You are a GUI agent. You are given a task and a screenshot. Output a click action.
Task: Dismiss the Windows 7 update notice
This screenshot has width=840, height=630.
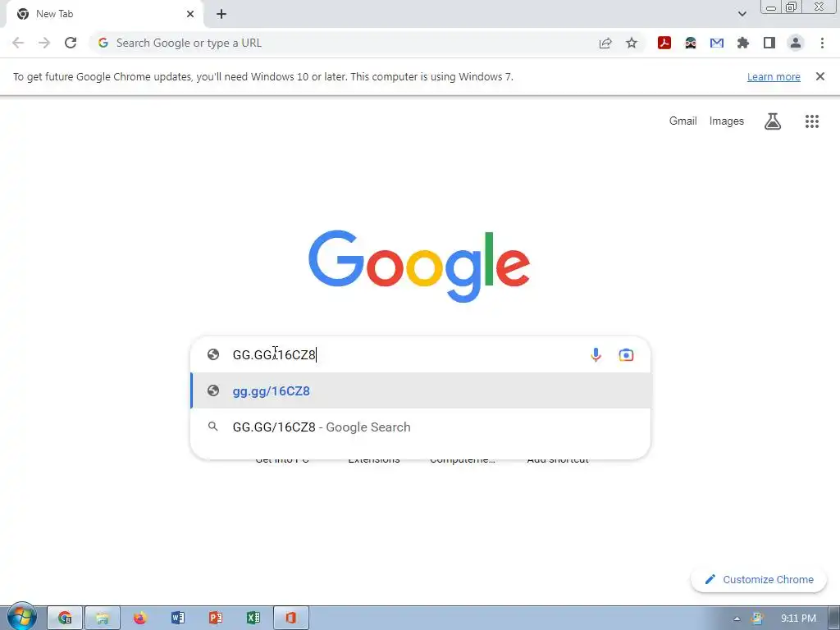(820, 76)
